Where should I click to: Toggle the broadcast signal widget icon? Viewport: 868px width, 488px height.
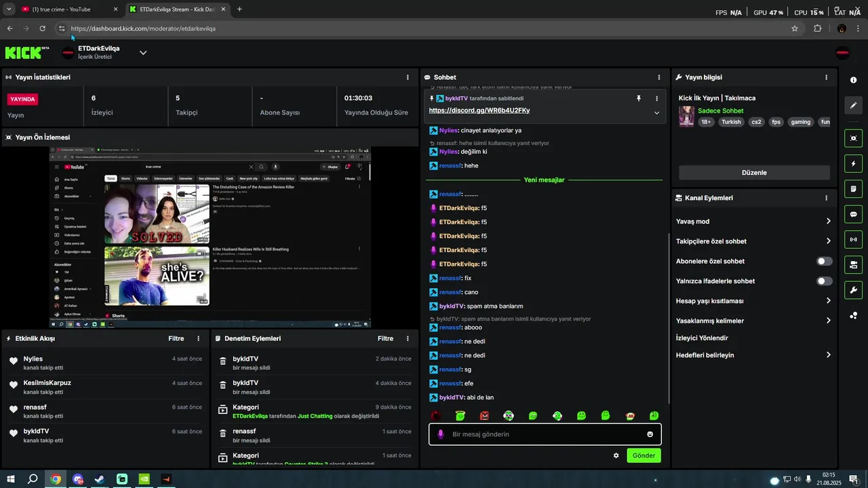click(x=853, y=239)
